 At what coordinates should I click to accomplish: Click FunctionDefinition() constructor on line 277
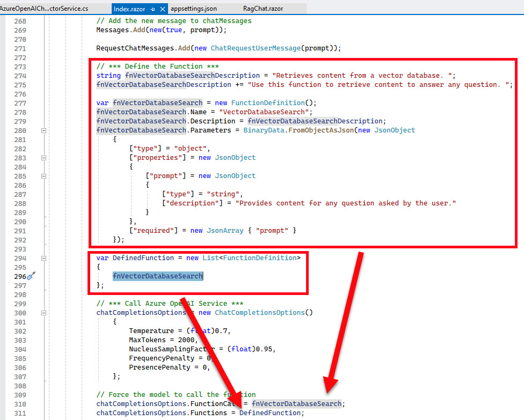(x=272, y=103)
